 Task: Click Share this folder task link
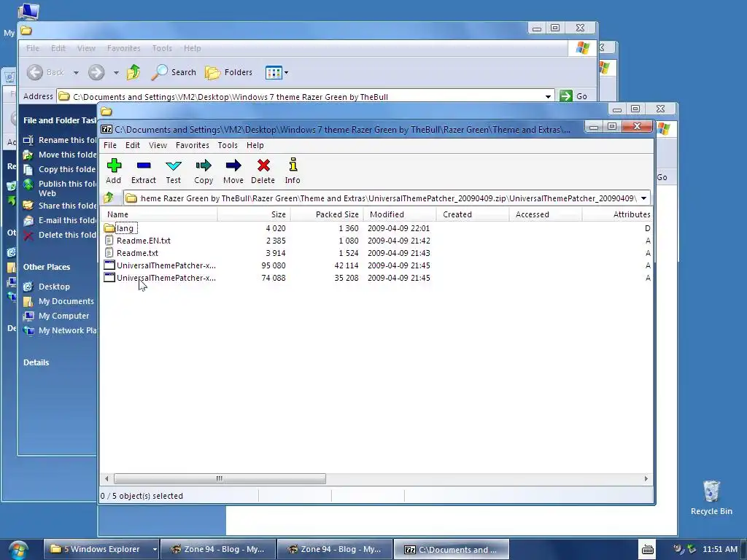[60, 206]
